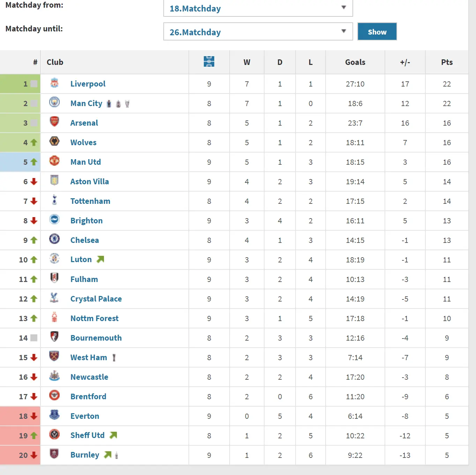Click the Pts column header
476x475 pixels.
tap(447, 62)
